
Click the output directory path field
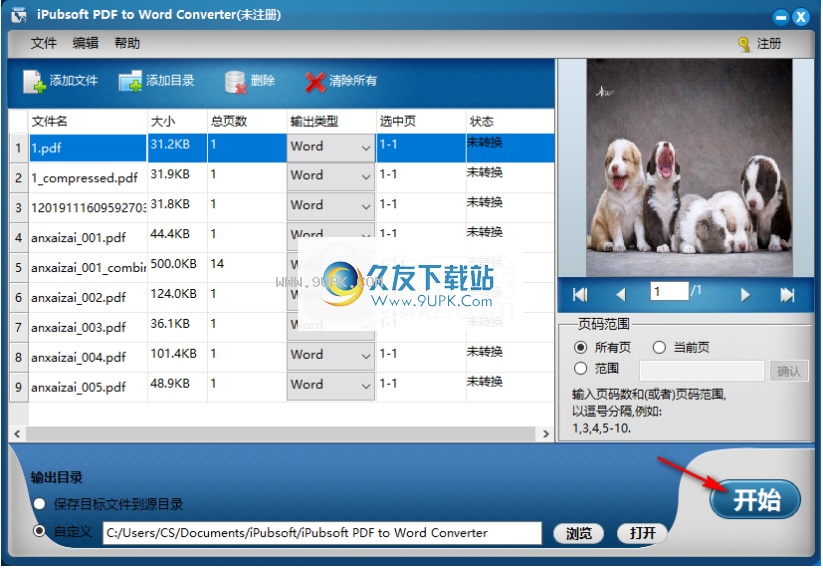coord(322,533)
